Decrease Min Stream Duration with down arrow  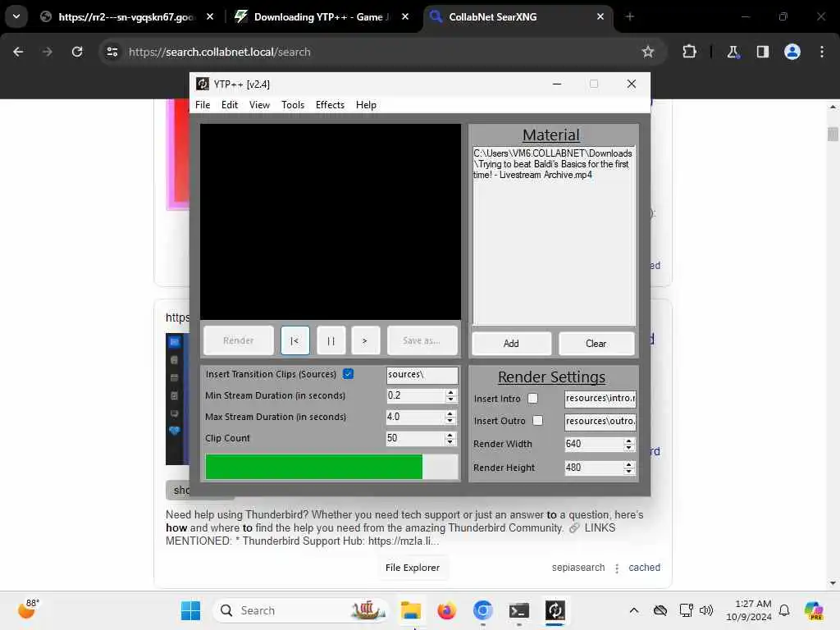pos(450,399)
